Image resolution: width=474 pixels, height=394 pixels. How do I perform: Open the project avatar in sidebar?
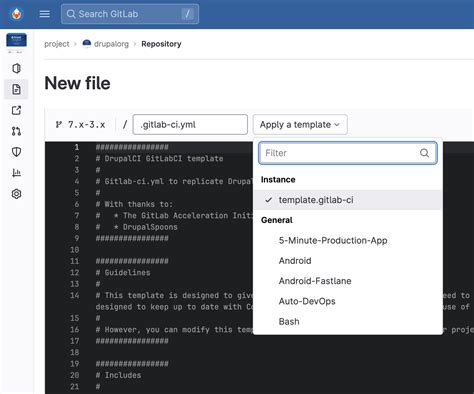[x=16, y=40]
